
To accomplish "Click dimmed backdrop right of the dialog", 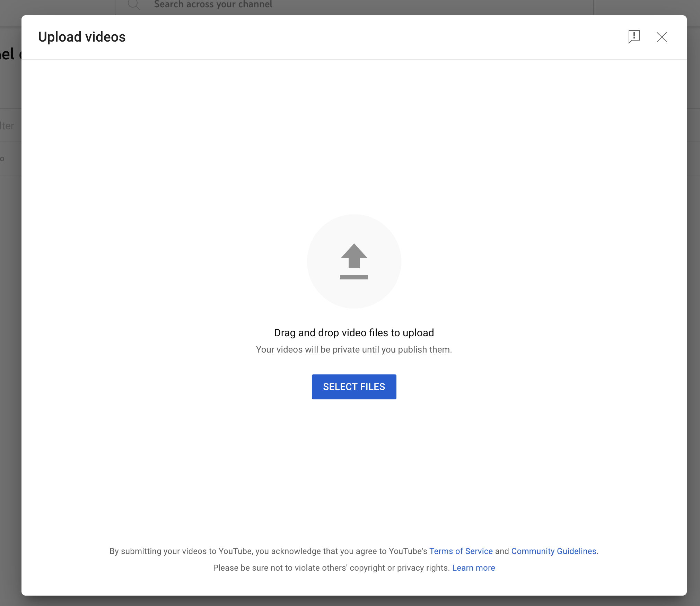I will [693, 312].
